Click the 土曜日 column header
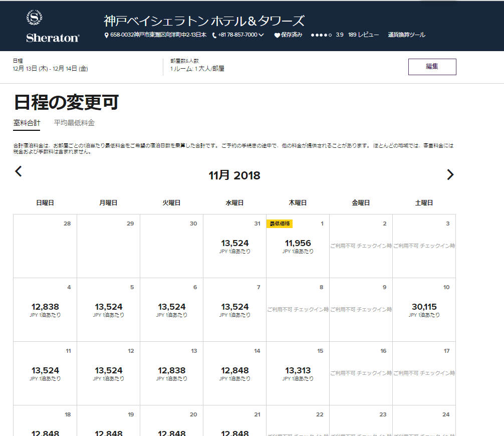 point(424,203)
